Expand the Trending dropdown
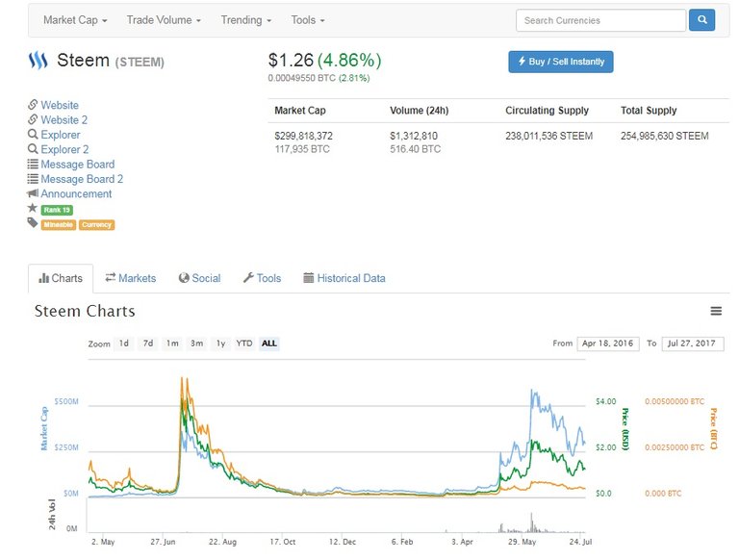This screenshot has width=739, height=560. click(246, 20)
